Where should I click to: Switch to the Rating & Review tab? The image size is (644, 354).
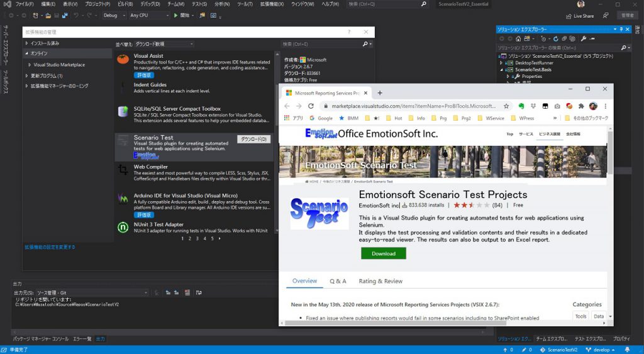tap(380, 281)
